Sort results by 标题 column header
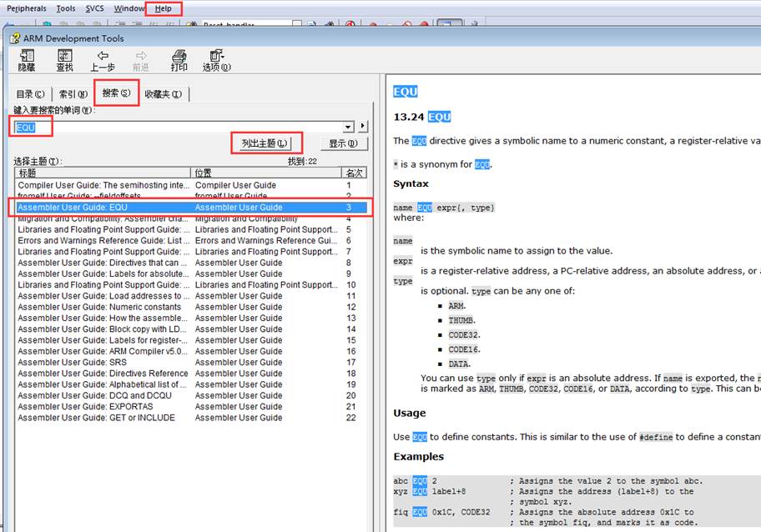Viewport: 761px width, 532px height. click(103, 173)
